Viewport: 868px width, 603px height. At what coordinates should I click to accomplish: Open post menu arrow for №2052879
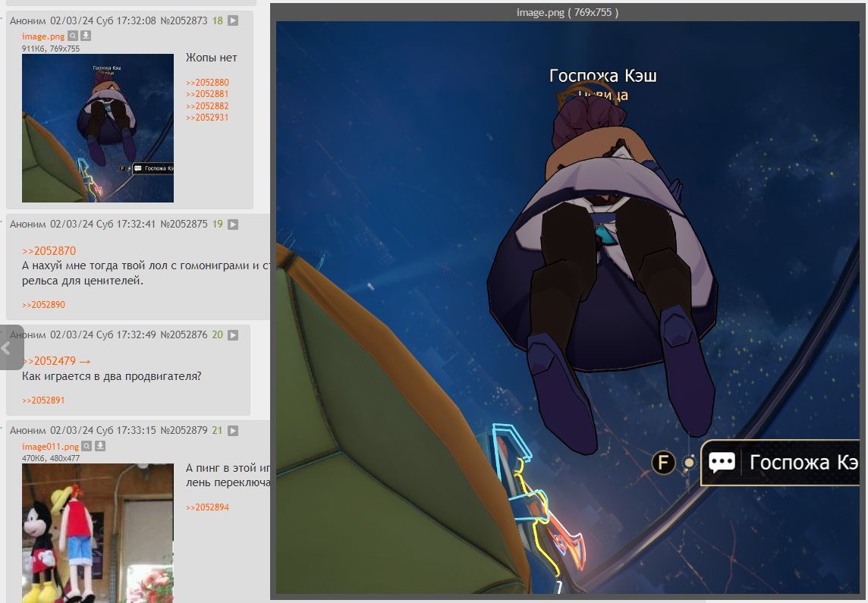[233, 430]
